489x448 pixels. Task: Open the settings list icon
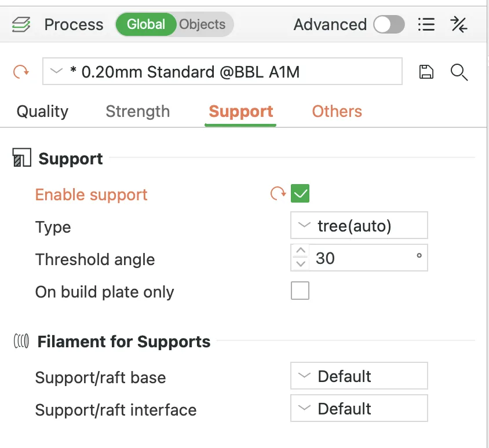426,24
